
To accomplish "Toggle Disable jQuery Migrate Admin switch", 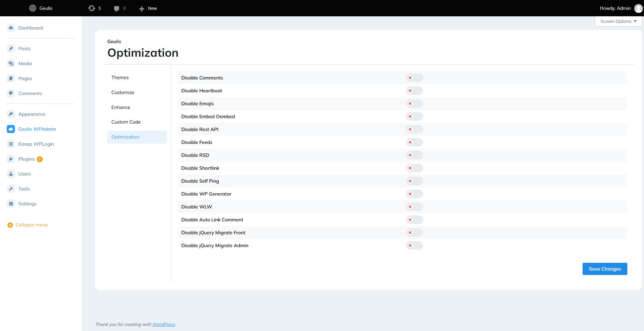I will point(414,245).
